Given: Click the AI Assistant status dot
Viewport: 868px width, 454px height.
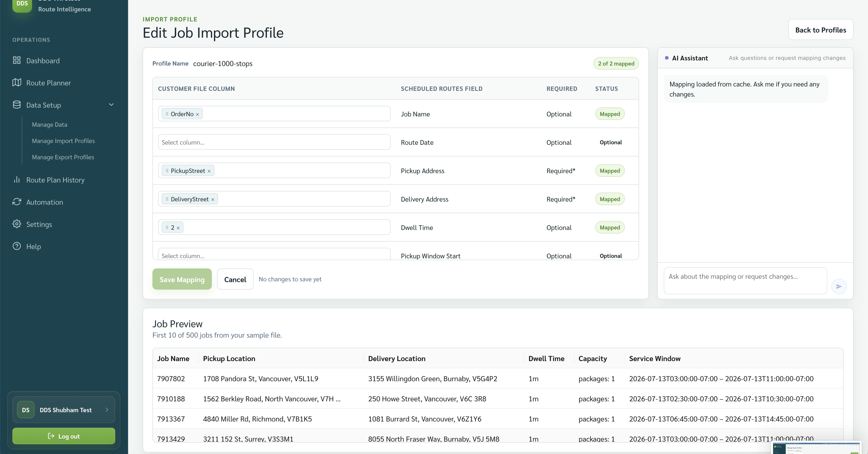Looking at the screenshot, I should pyautogui.click(x=667, y=58).
